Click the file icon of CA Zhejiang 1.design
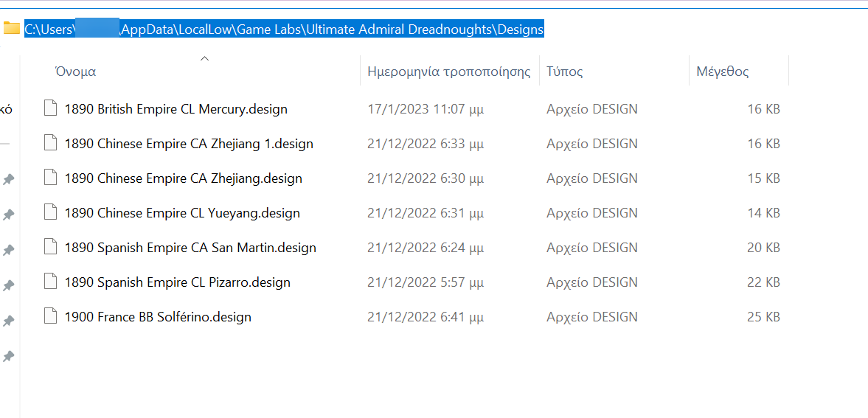 50,144
